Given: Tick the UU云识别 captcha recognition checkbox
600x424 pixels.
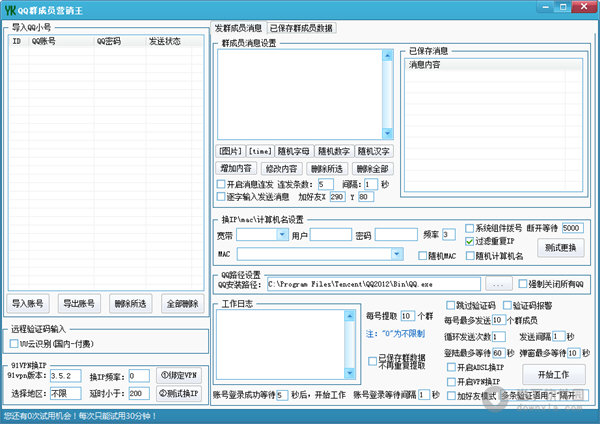Looking at the screenshot, I should [15, 343].
